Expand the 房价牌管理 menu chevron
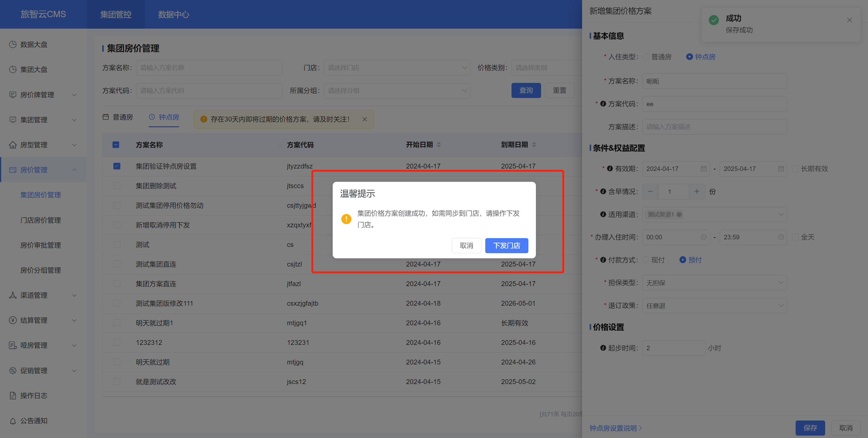Viewport: 868px width, 438px height. point(74,95)
